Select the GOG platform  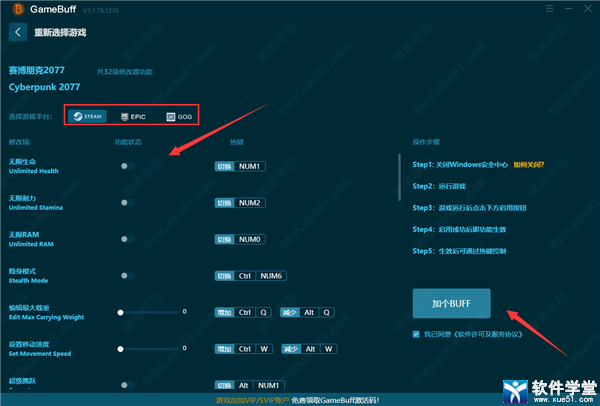(x=178, y=117)
